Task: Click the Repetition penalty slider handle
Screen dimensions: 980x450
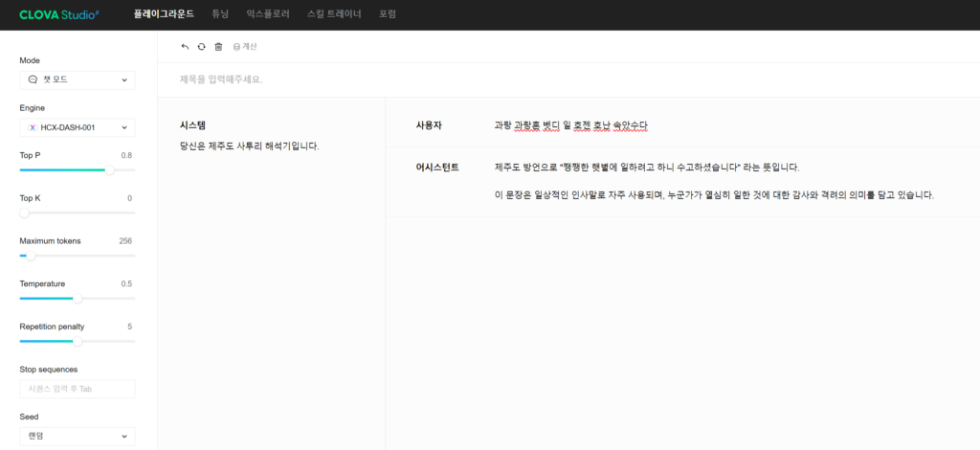Action: pos(78,341)
